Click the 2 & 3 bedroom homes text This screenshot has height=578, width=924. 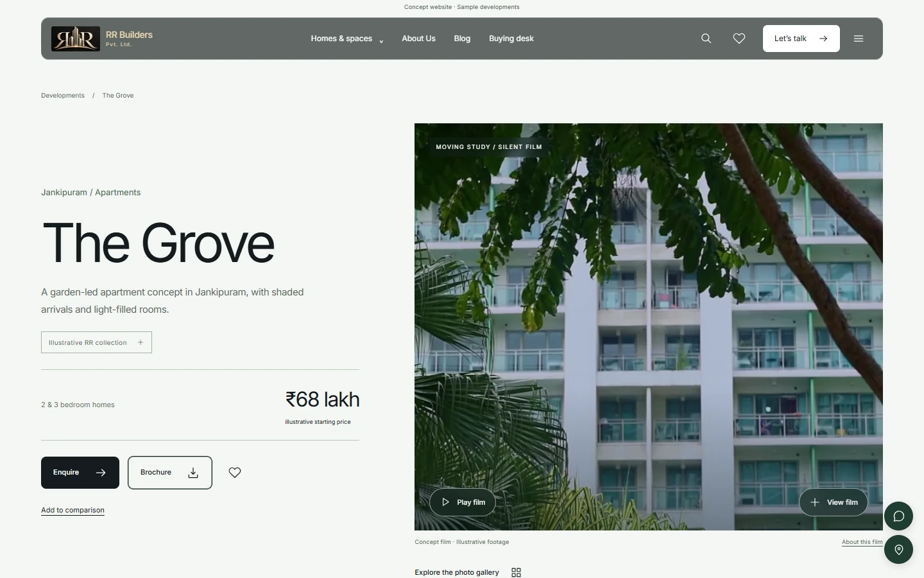coord(78,405)
